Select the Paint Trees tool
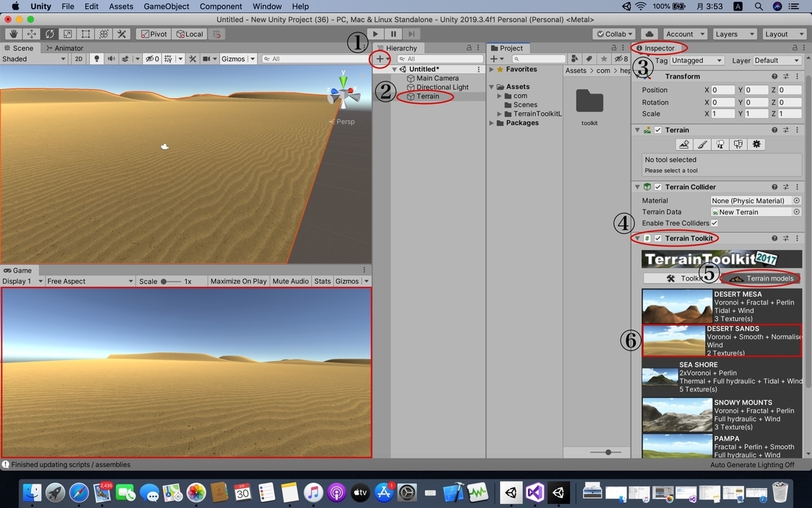The height and width of the screenshot is (508, 812). 720,144
